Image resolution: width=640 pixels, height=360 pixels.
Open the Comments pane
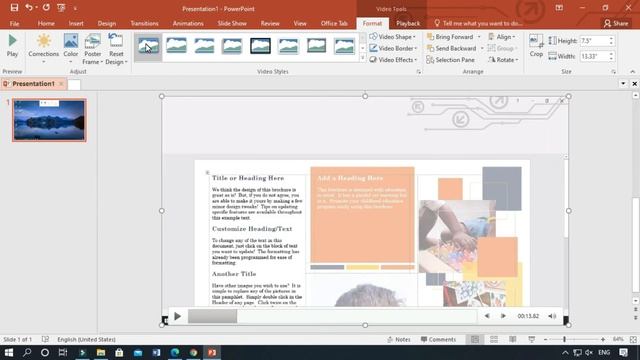coord(438,339)
